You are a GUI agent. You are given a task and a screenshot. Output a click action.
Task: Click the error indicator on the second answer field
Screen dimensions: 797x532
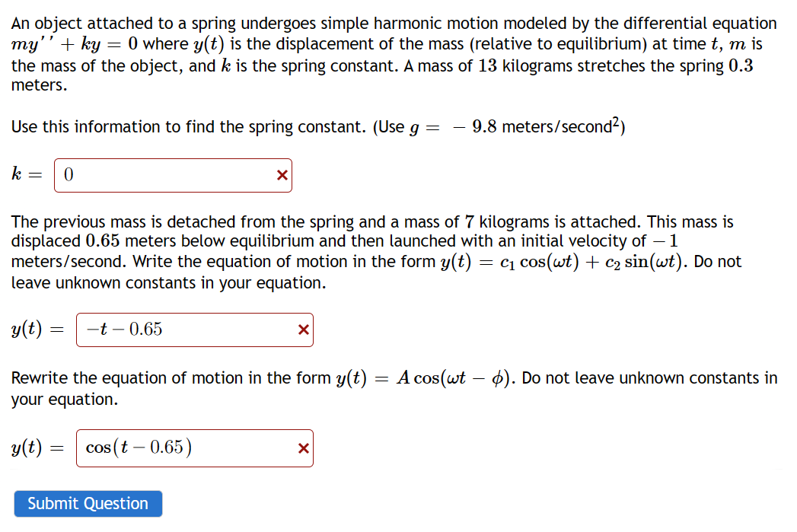[302, 329]
